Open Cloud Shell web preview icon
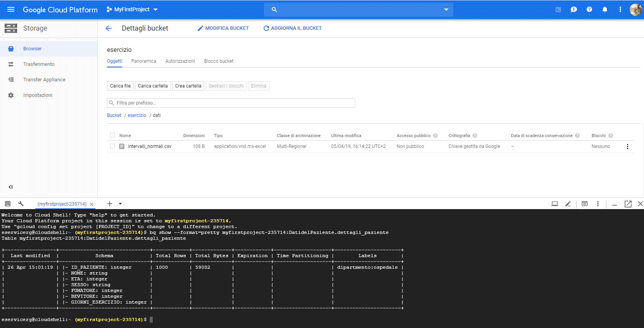 coord(585,204)
